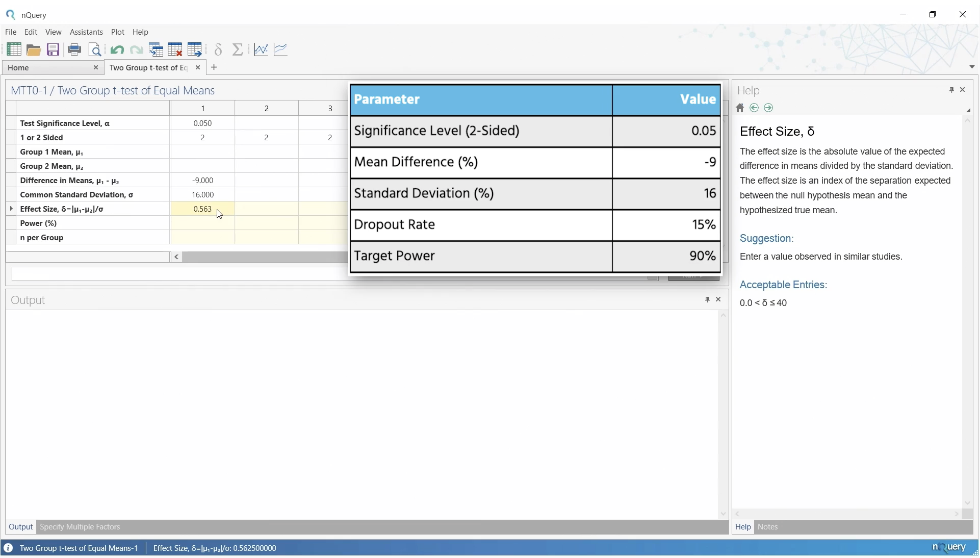
Task: Open print preview magnifier icon
Action: (95, 49)
